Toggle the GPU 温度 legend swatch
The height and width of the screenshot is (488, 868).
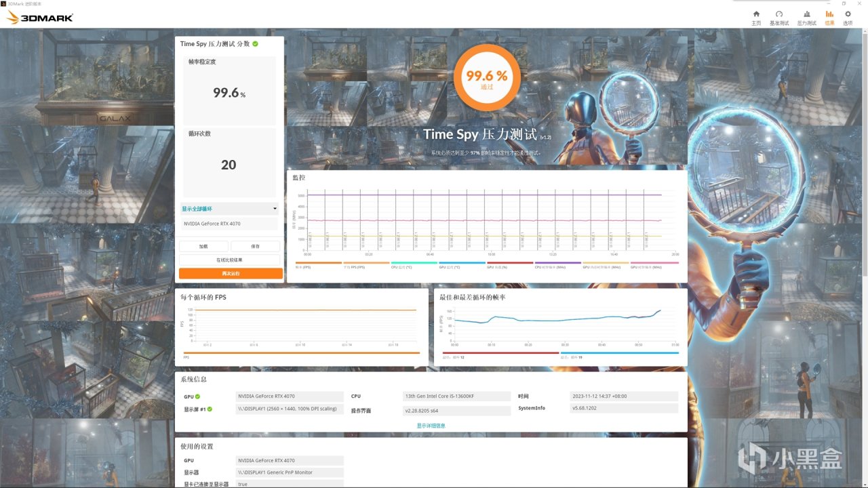pos(462,263)
